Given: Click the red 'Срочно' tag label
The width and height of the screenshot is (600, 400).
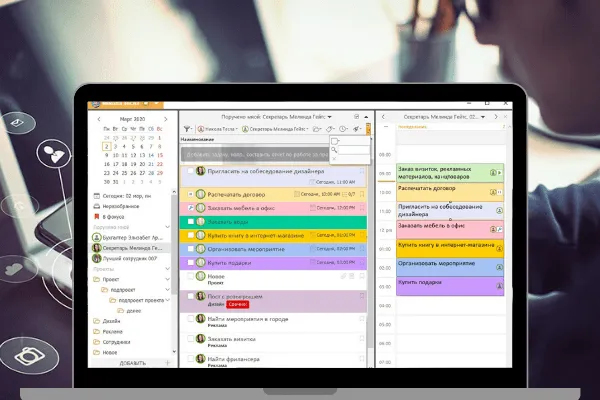Looking at the screenshot, I should (236, 304).
